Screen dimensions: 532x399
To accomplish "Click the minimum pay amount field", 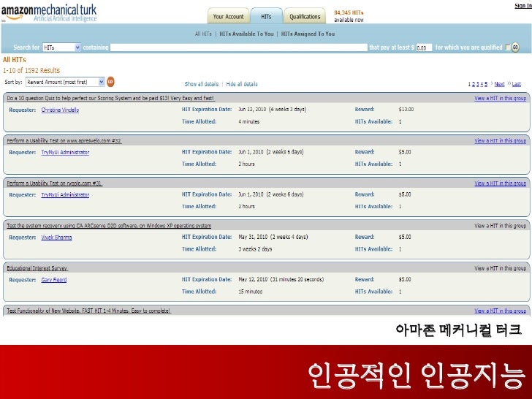I will tap(424, 47).
